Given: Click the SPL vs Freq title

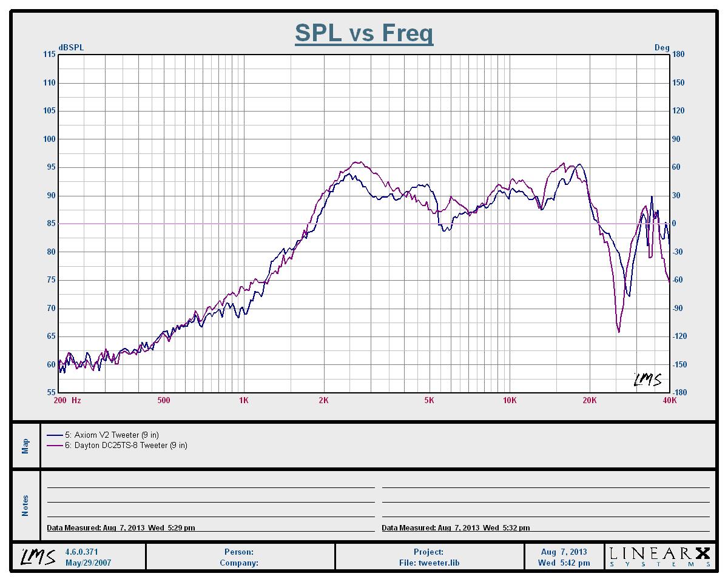Looking at the screenshot, I should [x=364, y=33].
